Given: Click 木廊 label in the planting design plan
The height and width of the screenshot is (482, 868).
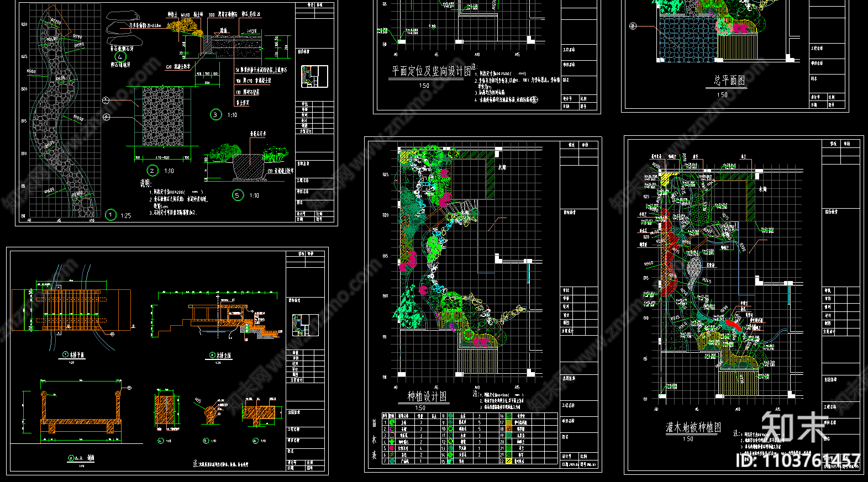Looking at the screenshot, I should (502, 167).
